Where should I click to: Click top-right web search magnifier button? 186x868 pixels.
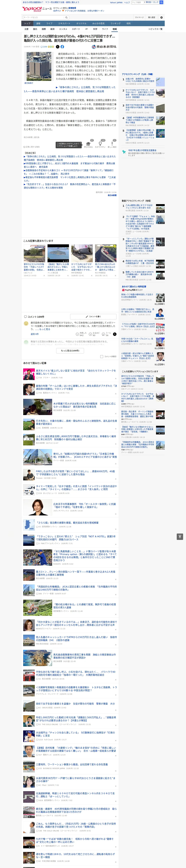coord(161,2)
